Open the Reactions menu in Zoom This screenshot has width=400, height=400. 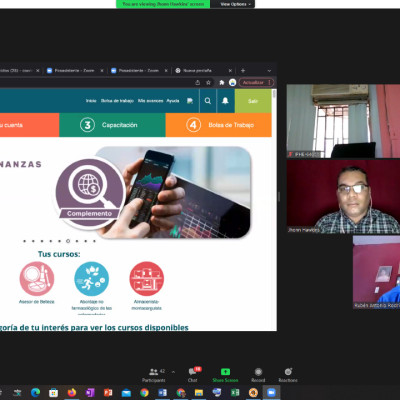tap(288, 375)
